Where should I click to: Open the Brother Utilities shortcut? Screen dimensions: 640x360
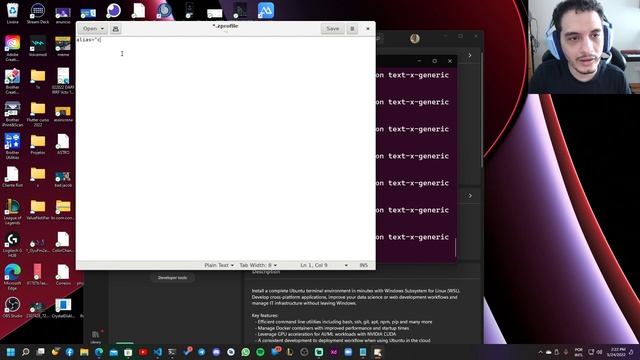[x=13, y=147]
